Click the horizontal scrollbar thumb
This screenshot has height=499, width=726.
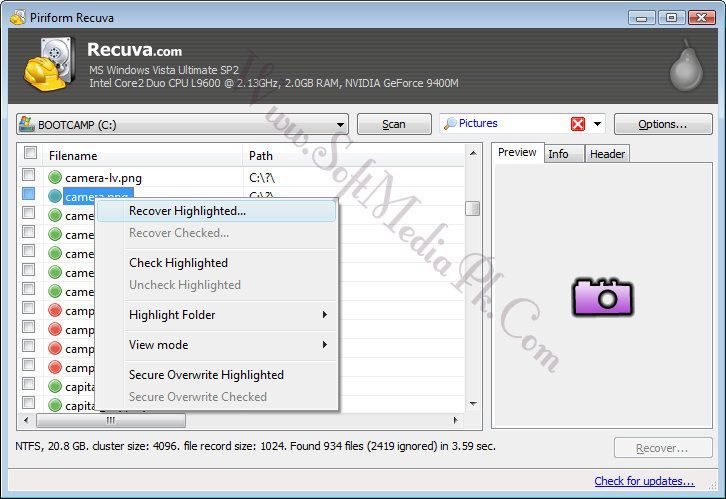point(111,420)
